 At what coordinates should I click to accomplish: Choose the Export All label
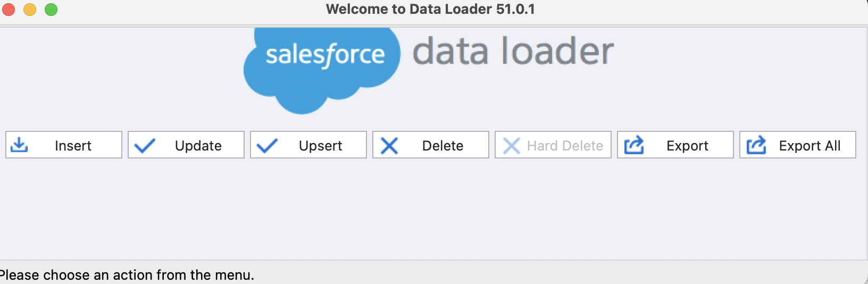809,146
